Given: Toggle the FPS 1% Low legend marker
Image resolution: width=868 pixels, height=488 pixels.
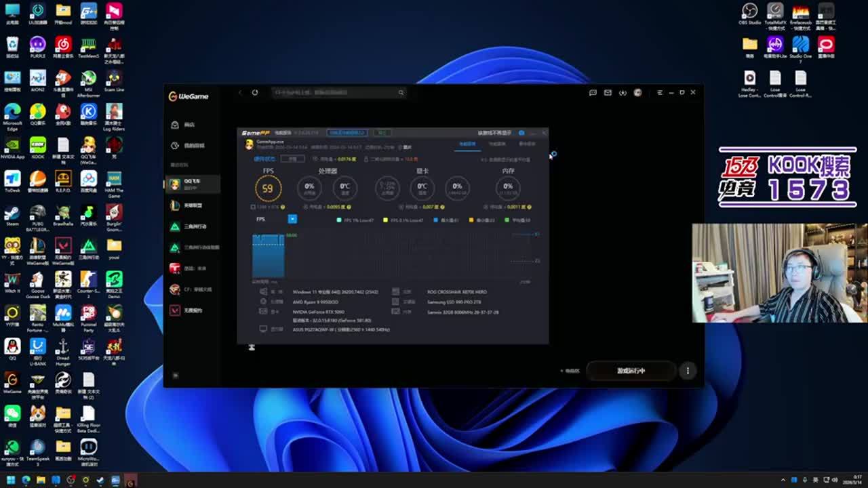Looking at the screenshot, I should coord(339,220).
